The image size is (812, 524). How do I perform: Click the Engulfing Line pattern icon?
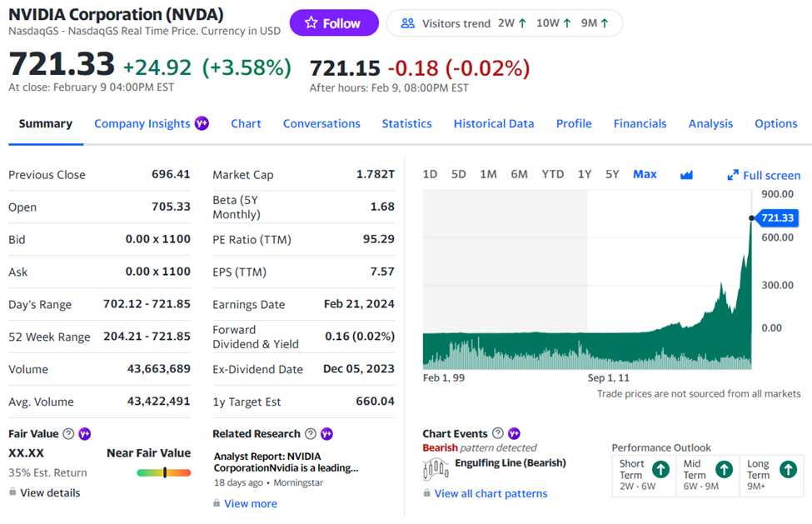pos(436,469)
